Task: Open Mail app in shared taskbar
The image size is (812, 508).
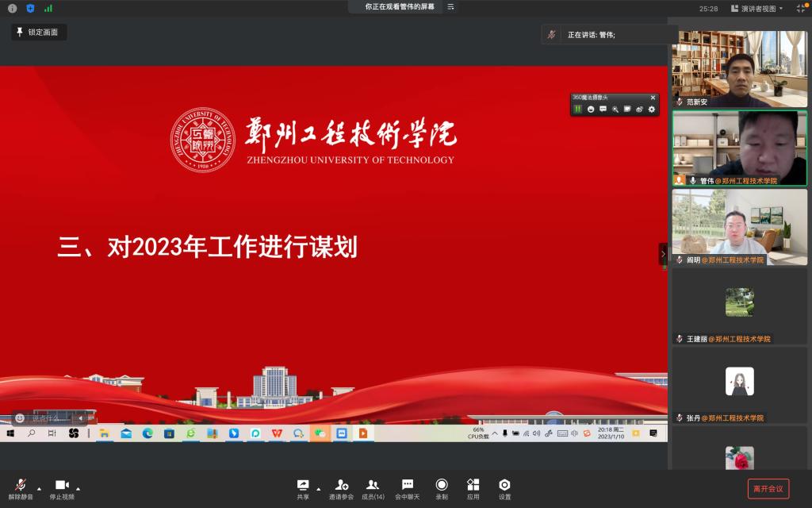Action: click(x=126, y=433)
